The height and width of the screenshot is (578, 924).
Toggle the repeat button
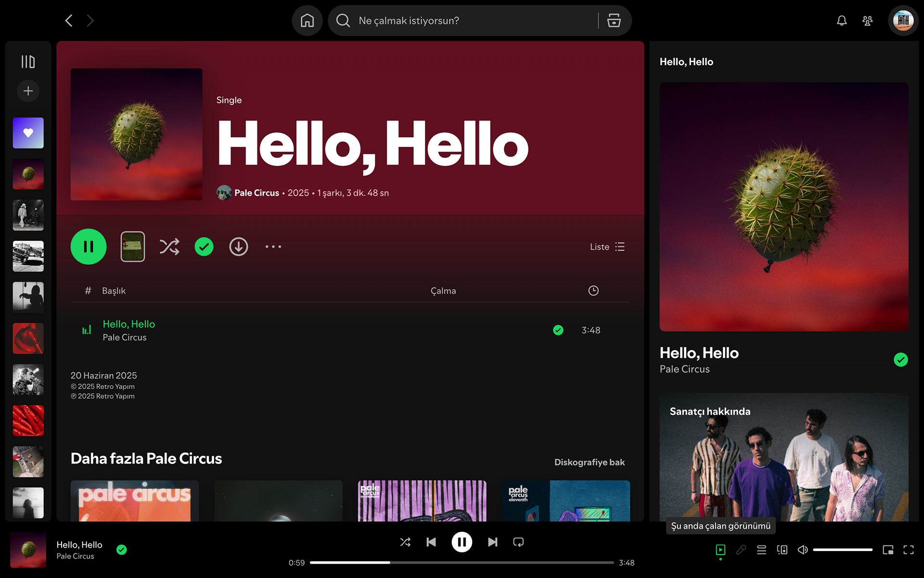point(518,542)
